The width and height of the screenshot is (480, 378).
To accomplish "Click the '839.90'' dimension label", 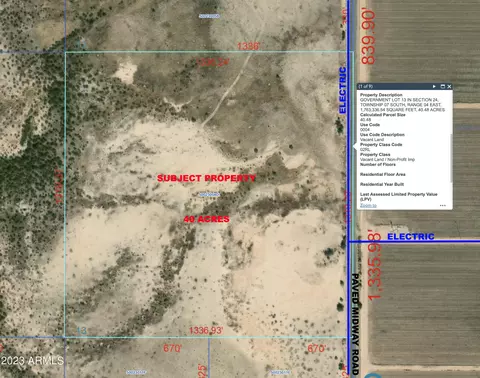I will tap(368, 37).
